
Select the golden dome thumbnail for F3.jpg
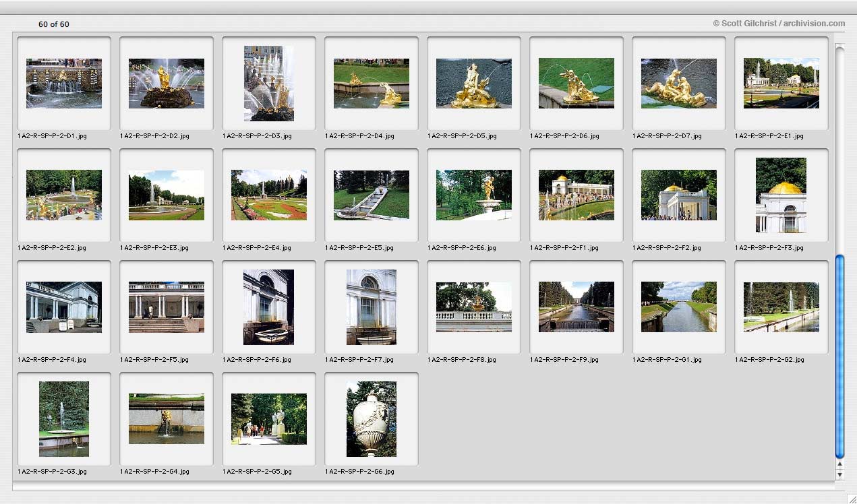[x=781, y=195]
